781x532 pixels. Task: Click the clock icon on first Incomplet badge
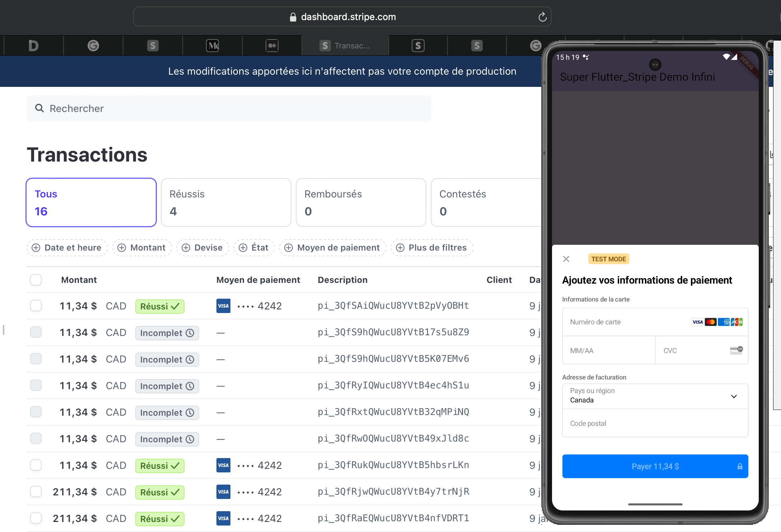(x=190, y=333)
